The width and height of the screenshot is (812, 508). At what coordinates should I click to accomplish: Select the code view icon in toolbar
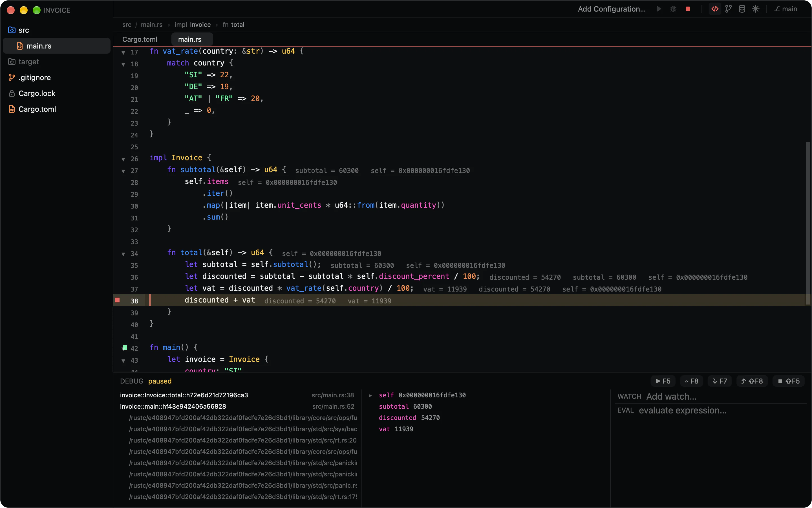pyautogui.click(x=715, y=9)
